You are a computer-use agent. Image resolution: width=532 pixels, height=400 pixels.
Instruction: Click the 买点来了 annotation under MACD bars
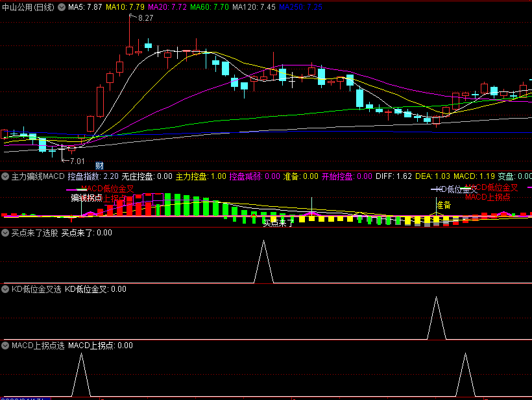point(278,223)
